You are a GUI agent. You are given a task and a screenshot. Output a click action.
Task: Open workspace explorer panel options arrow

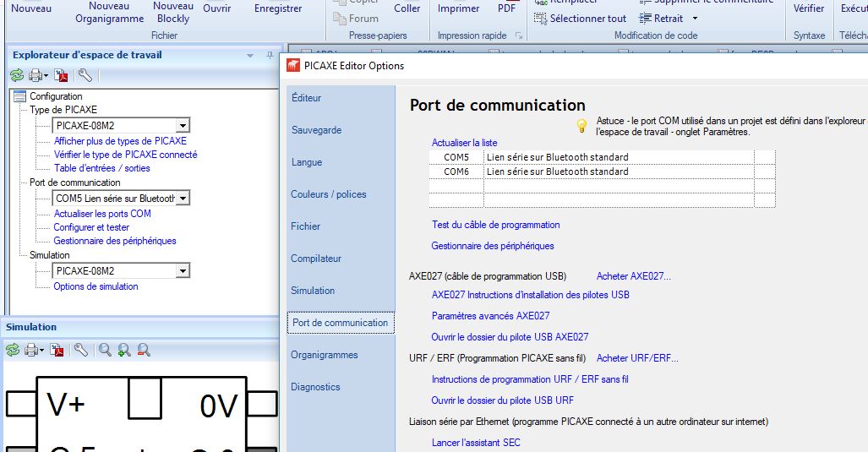click(x=250, y=55)
